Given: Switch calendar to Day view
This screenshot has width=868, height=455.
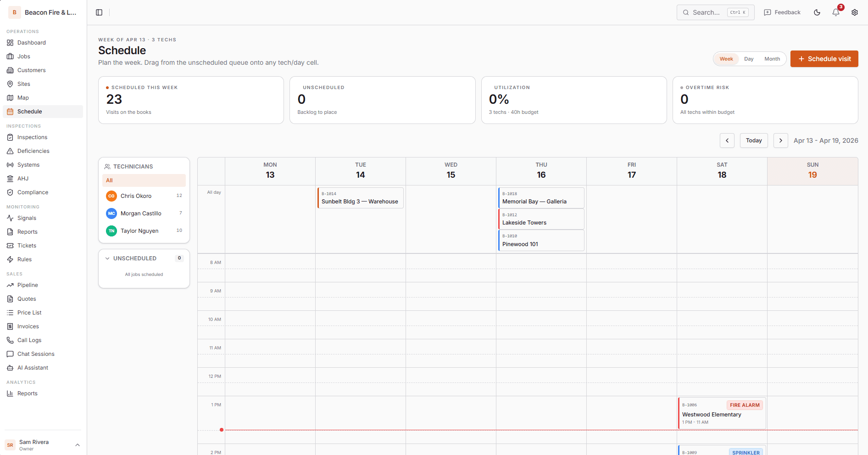Looking at the screenshot, I should click(749, 59).
